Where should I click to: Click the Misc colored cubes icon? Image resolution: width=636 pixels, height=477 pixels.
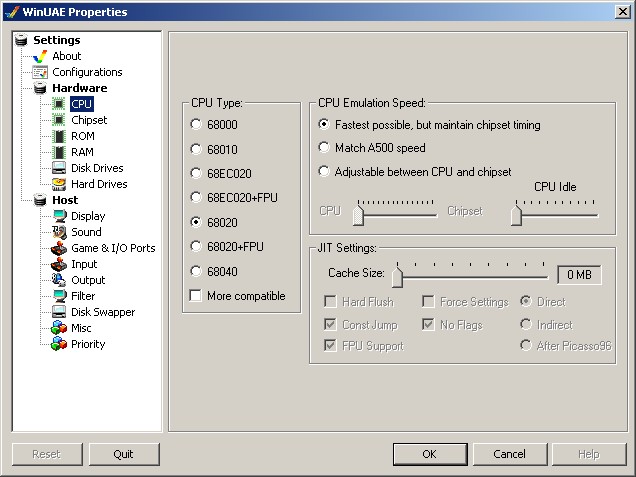coord(59,328)
